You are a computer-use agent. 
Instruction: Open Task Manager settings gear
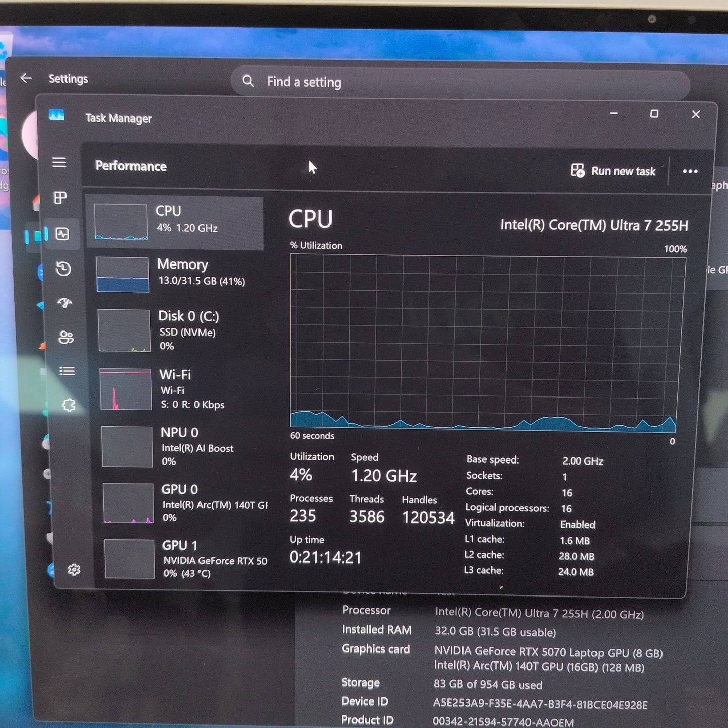74,570
